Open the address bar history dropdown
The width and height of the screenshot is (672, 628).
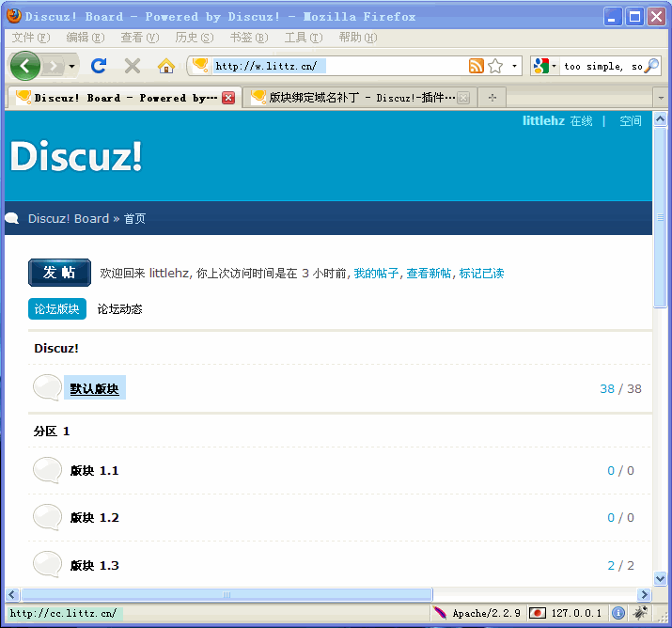coord(514,66)
